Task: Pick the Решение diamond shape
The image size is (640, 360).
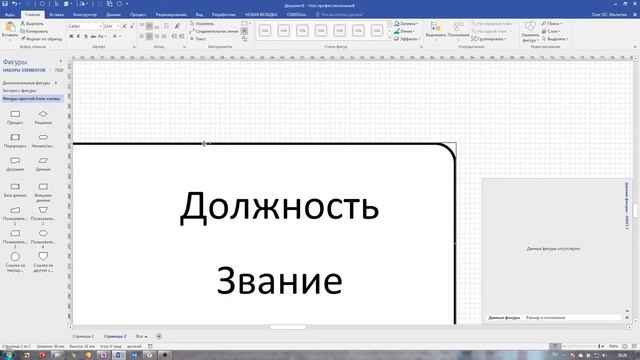Action: 43,116
